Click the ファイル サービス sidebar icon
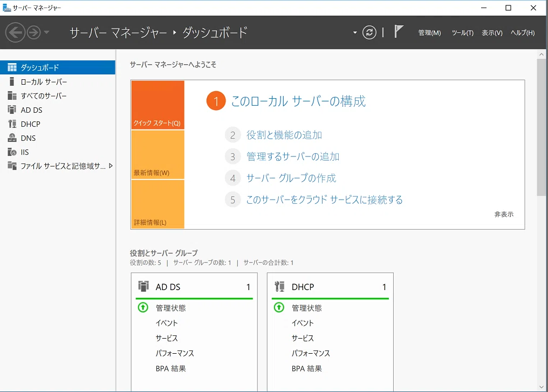This screenshot has width=548, height=392. (x=12, y=166)
